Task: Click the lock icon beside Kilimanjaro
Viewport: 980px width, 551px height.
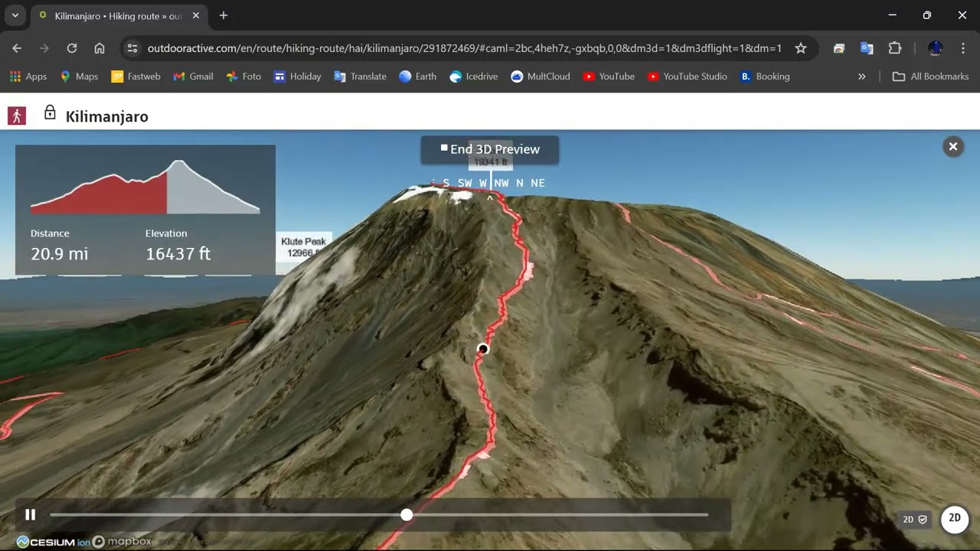Action: tap(50, 112)
